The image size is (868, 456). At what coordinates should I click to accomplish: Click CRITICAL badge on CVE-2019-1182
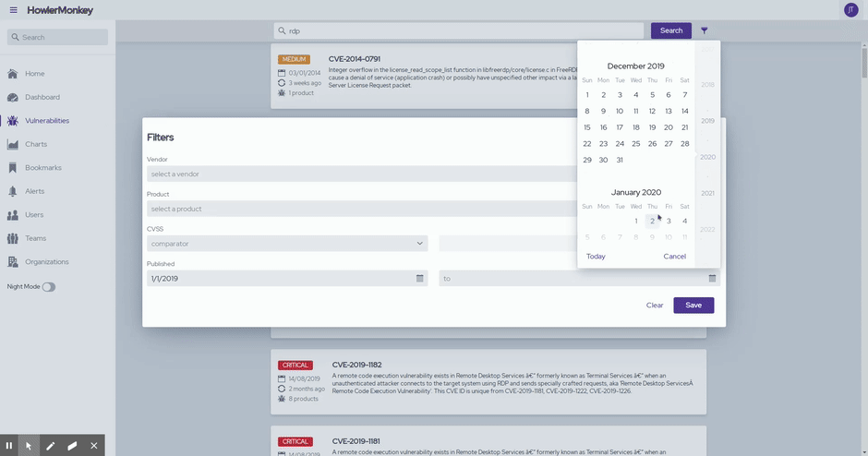pyautogui.click(x=295, y=366)
